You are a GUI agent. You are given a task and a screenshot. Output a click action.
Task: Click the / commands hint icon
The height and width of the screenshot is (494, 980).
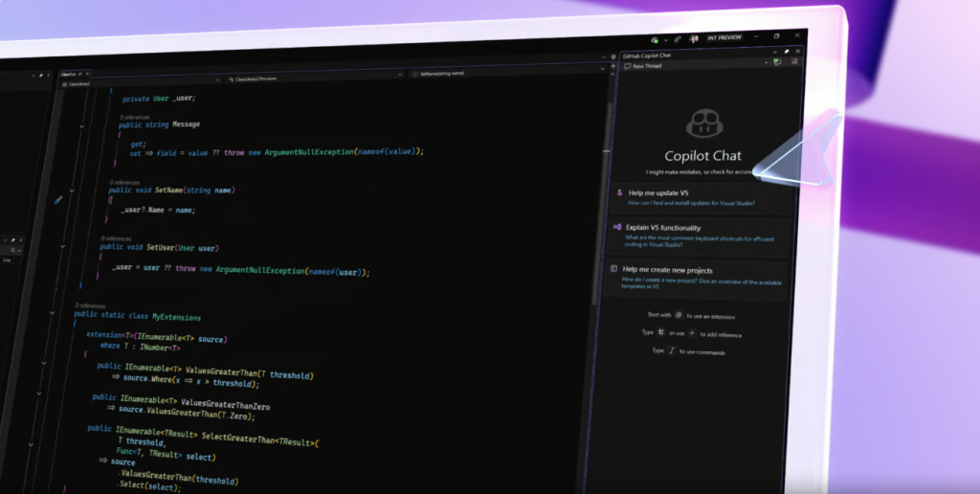pos(671,351)
